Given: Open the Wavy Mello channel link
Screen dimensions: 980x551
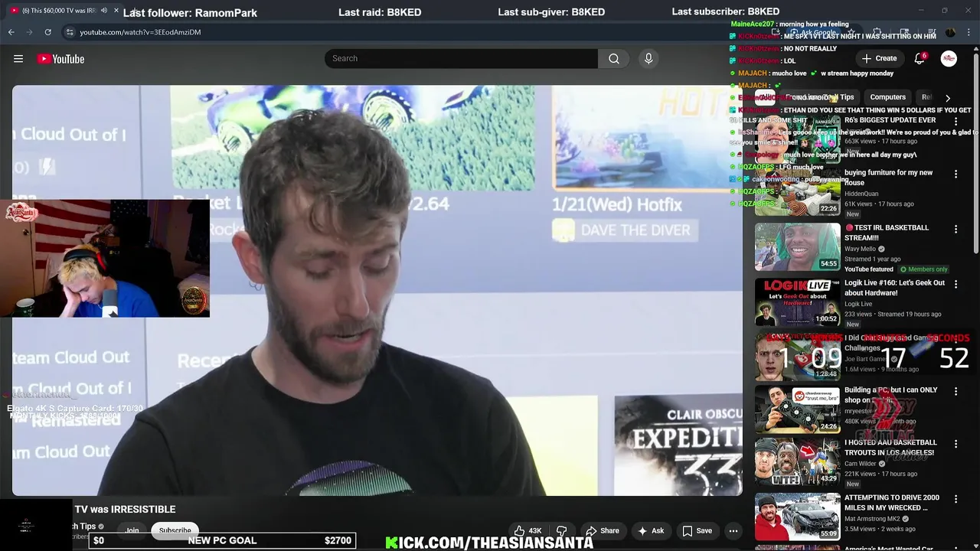Looking at the screenshot, I should (860, 249).
